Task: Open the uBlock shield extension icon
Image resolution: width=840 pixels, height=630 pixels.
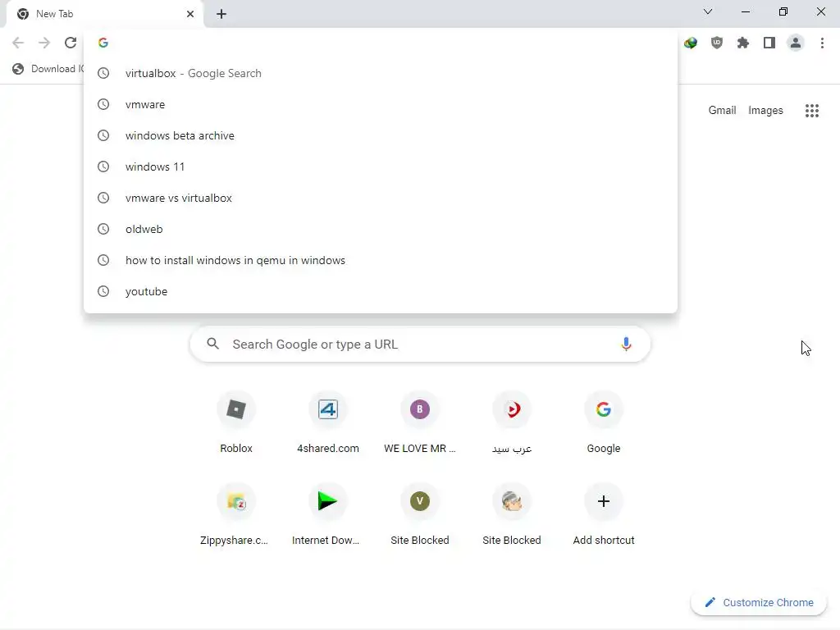Action: [x=717, y=43]
